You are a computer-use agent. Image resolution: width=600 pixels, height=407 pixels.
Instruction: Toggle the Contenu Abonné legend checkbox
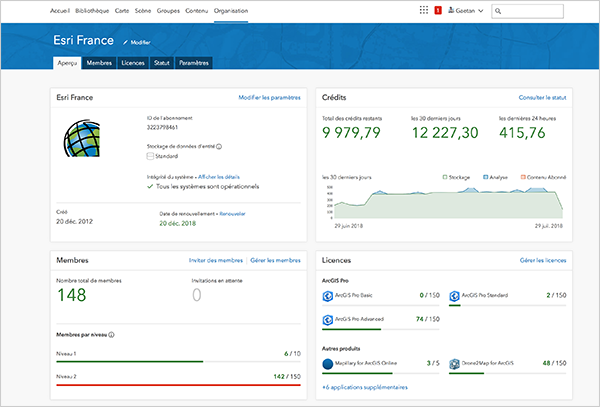click(x=523, y=177)
